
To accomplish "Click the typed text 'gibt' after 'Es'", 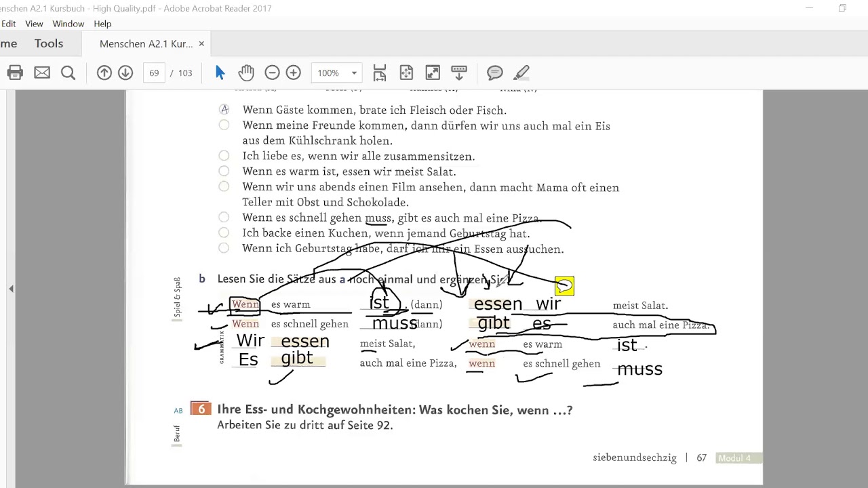I will [x=297, y=358].
